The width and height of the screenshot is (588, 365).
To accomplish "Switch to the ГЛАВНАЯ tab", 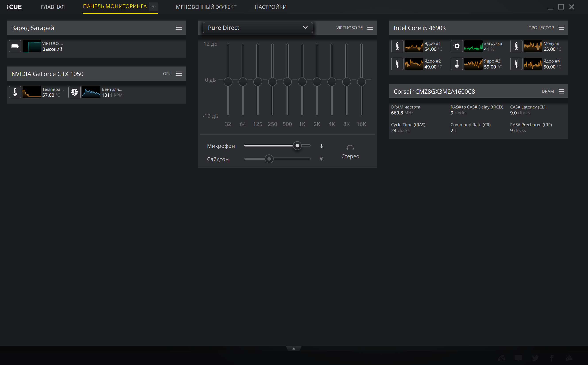I will click(53, 7).
